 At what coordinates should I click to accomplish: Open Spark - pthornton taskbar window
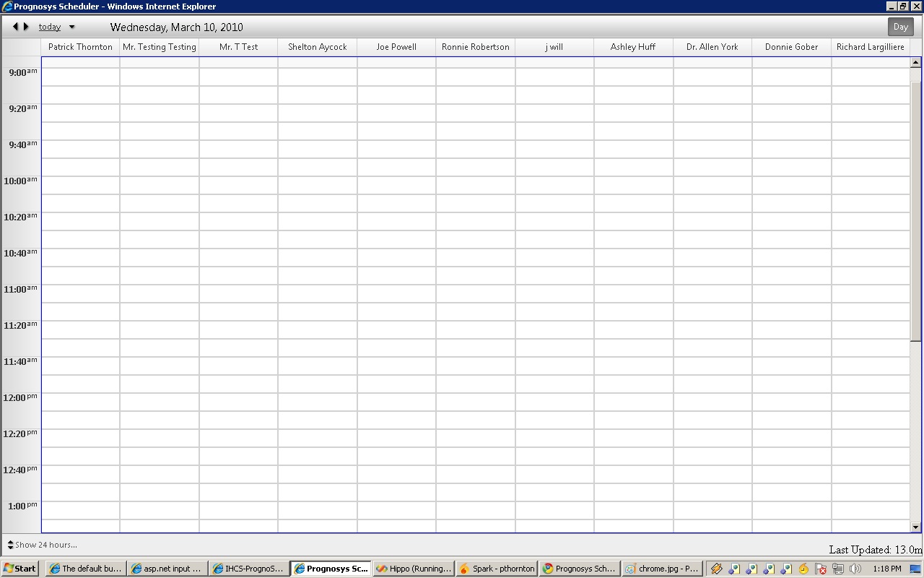497,569
